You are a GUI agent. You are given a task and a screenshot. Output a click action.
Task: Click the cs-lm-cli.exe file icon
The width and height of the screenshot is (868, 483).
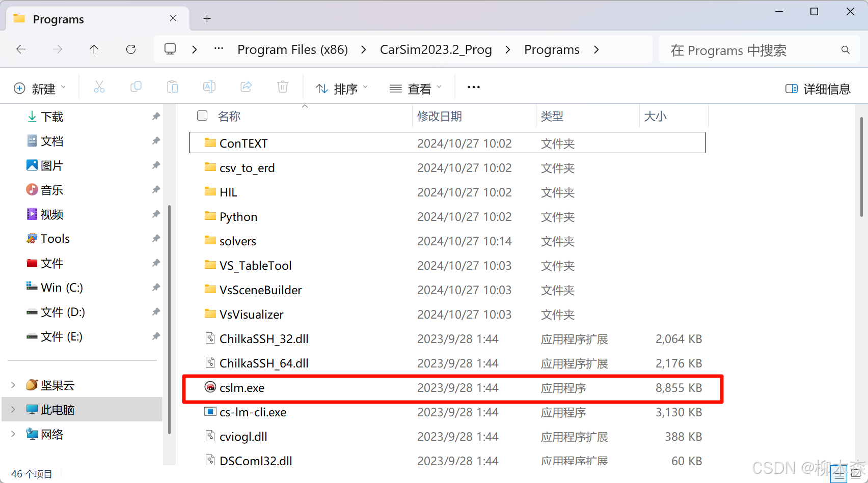click(x=210, y=412)
